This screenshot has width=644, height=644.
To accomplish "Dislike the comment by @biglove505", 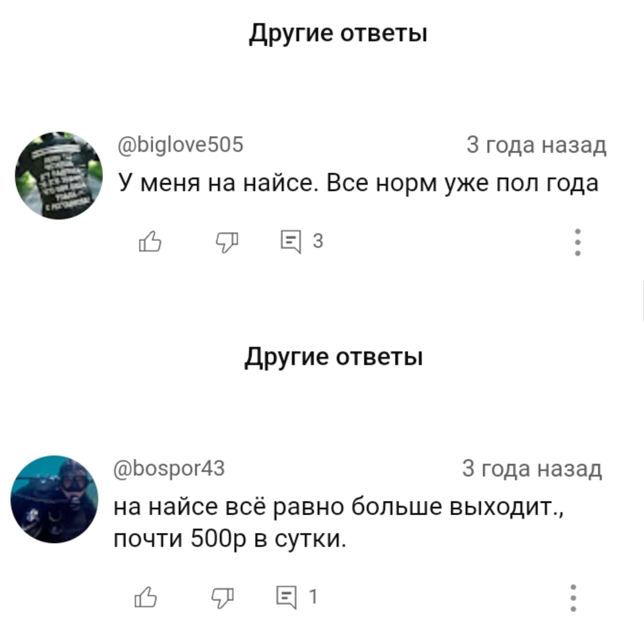I will coord(227,242).
